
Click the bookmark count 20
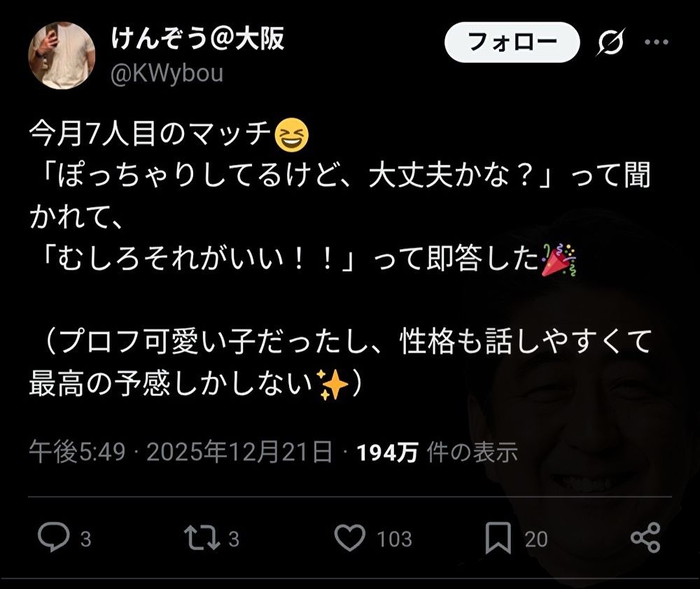tap(536, 539)
